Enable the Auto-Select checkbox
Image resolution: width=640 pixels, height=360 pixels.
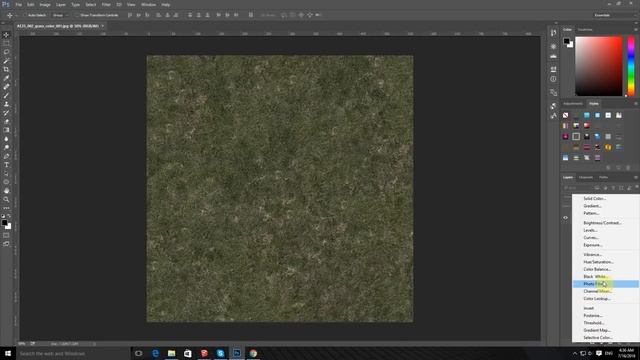[x=24, y=15]
